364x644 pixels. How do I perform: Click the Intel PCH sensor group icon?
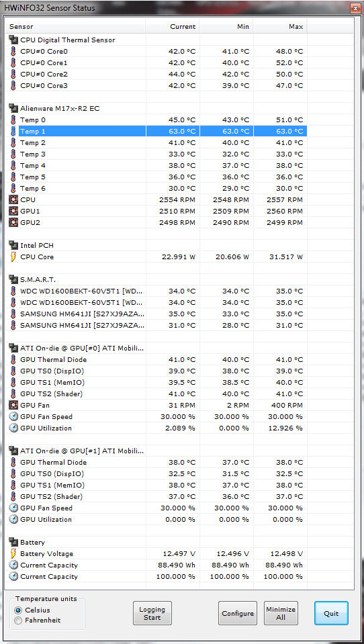[x=13, y=245]
